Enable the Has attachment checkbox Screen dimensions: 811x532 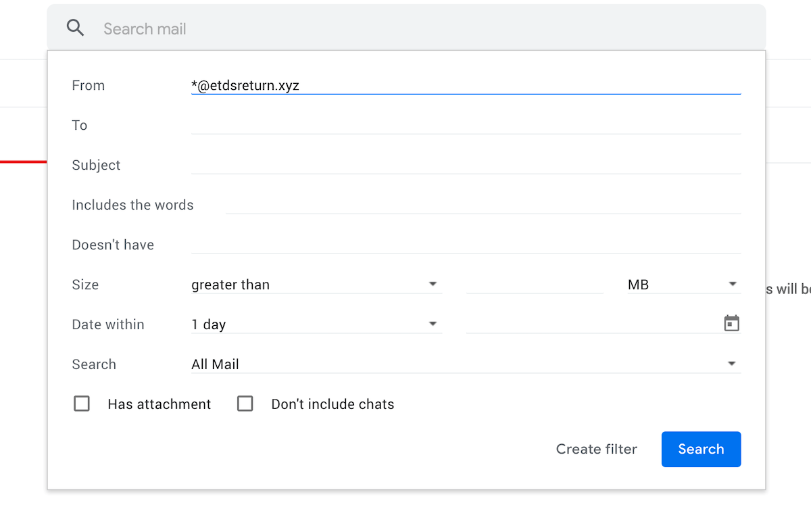click(82, 404)
